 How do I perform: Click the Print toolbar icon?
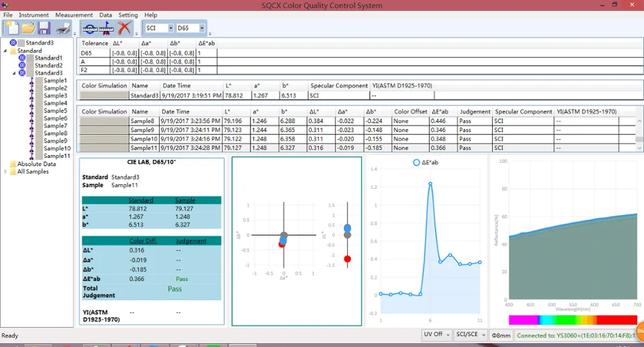pos(62,28)
